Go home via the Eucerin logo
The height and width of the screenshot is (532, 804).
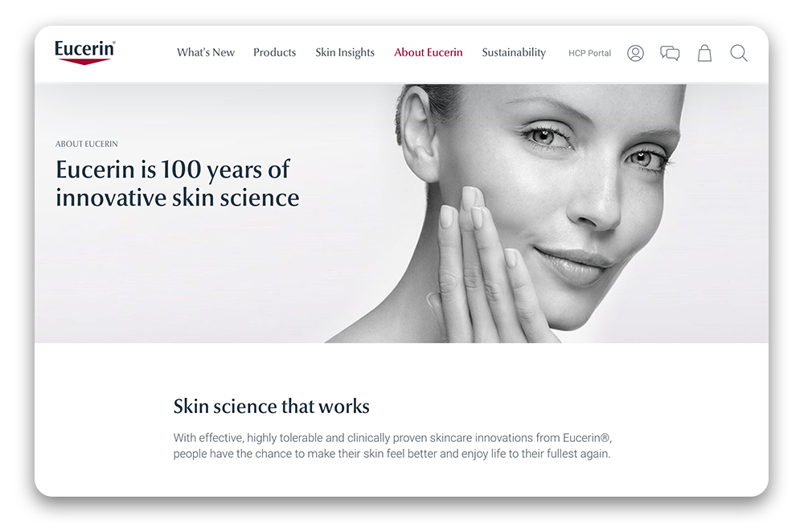(x=84, y=52)
